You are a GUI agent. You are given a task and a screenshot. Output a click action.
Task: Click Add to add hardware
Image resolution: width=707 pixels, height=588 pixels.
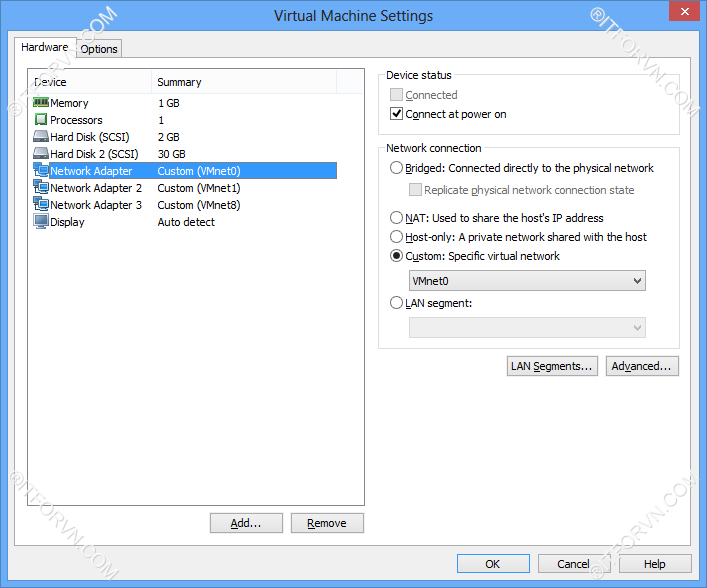click(x=246, y=523)
